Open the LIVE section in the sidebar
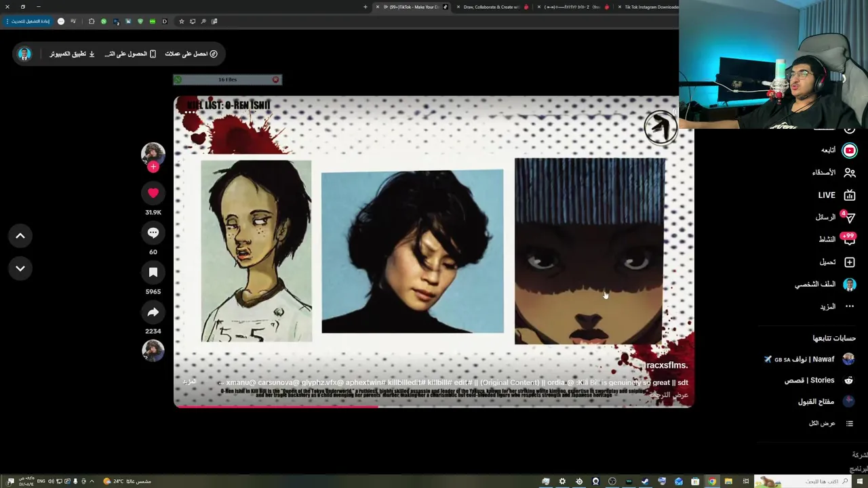 tap(836, 195)
